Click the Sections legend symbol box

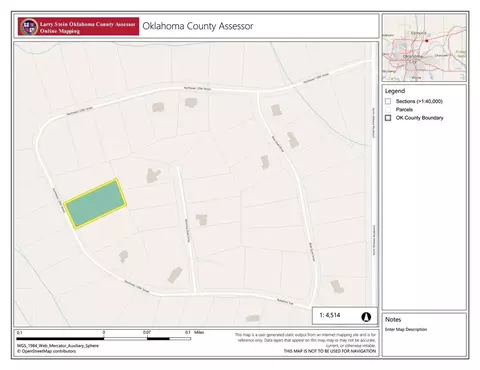(x=388, y=101)
